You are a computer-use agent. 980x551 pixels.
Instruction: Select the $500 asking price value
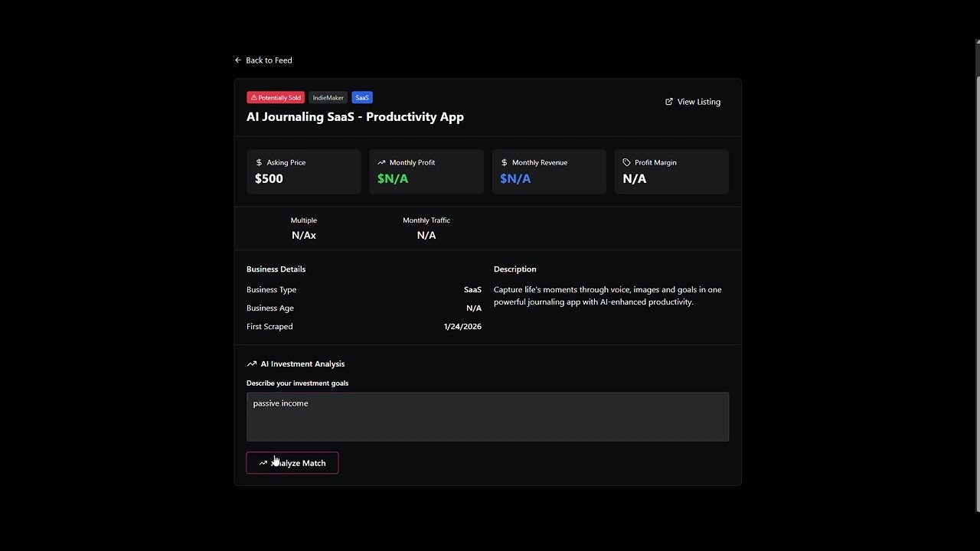(269, 178)
